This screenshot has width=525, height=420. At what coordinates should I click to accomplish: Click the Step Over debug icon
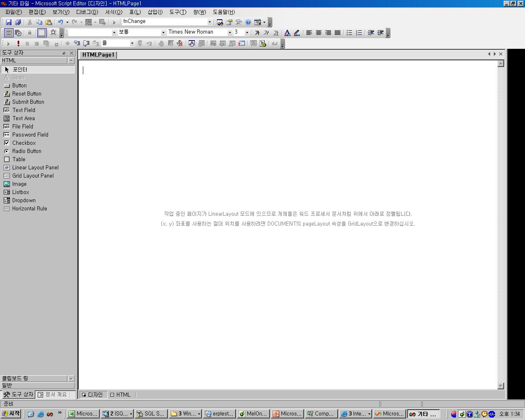[86, 43]
